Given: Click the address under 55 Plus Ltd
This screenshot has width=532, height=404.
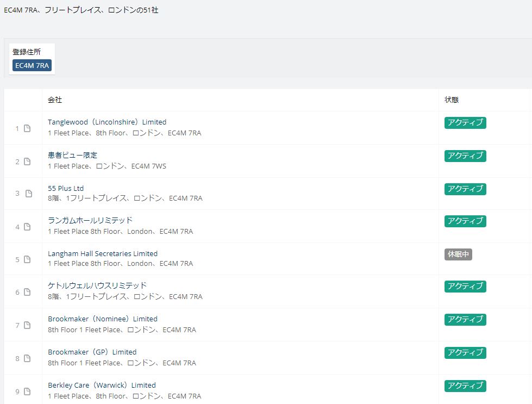Looking at the screenshot, I should click(x=125, y=198).
